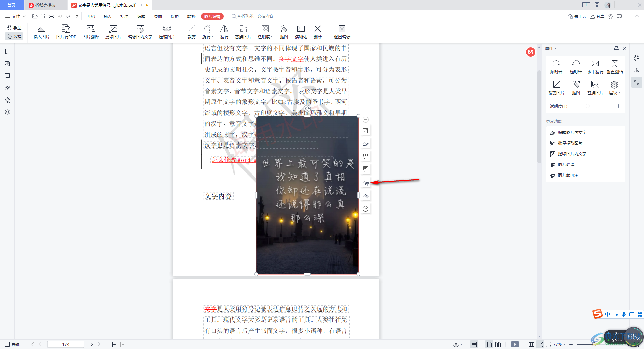The height and width of the screenshot is (349, 644).
Task: Click Batch Extract Pictures (批量提取图片)
Action: (x=566, y=143)
